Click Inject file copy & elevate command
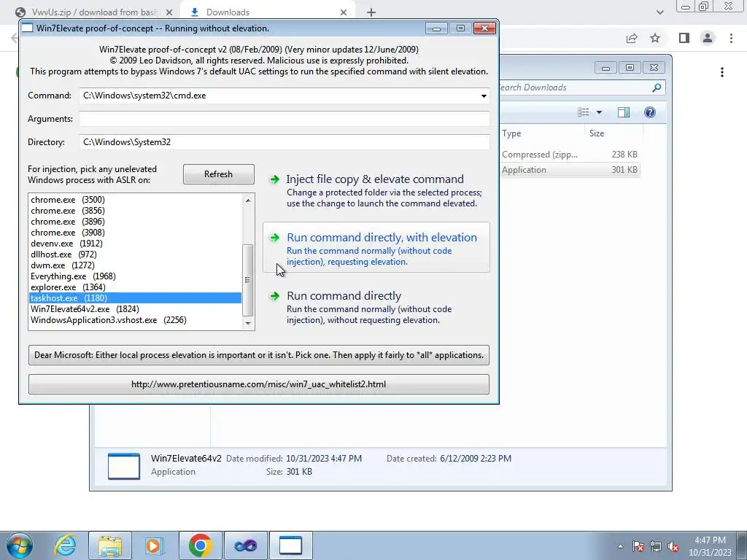Screen dimensions: 747x560 pyautogui.click(x=376, y=190)
